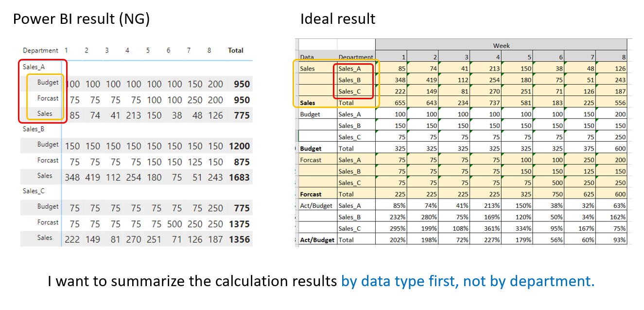
Task: Click the Sales_A group row in Power BI matrix
Action: point(34,67)
